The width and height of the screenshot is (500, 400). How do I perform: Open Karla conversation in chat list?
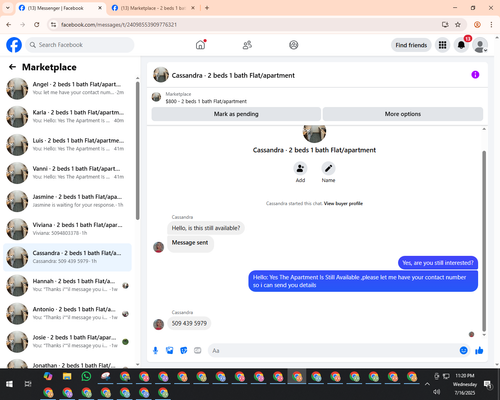[68, 117]
